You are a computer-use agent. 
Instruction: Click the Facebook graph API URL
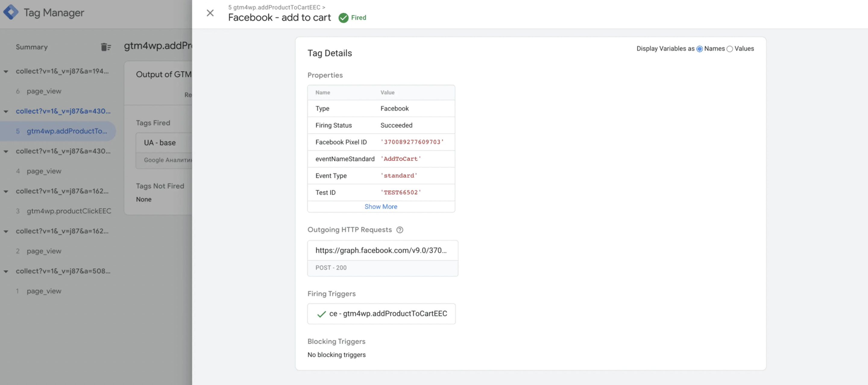pyautogui.click(x=382, y=251)
